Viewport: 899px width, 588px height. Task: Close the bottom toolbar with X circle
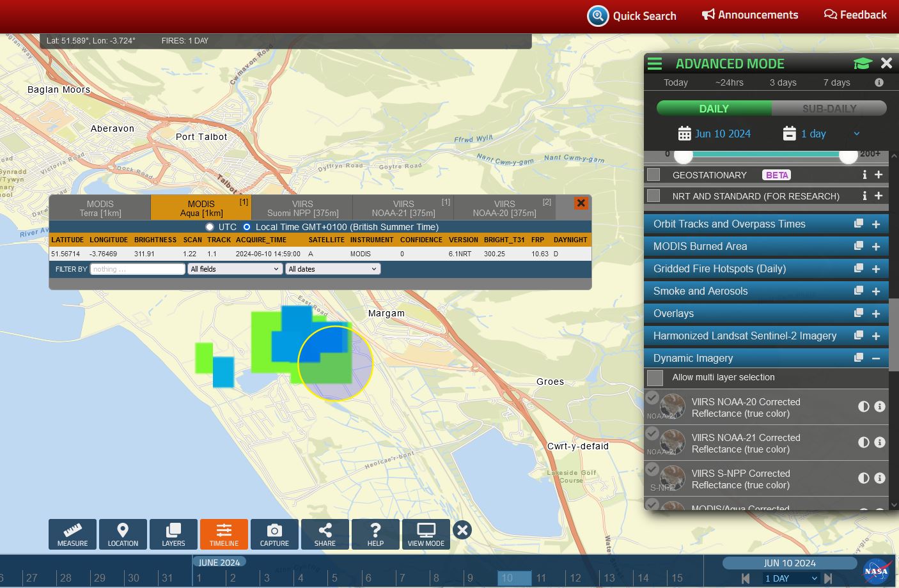coord(462,530)
